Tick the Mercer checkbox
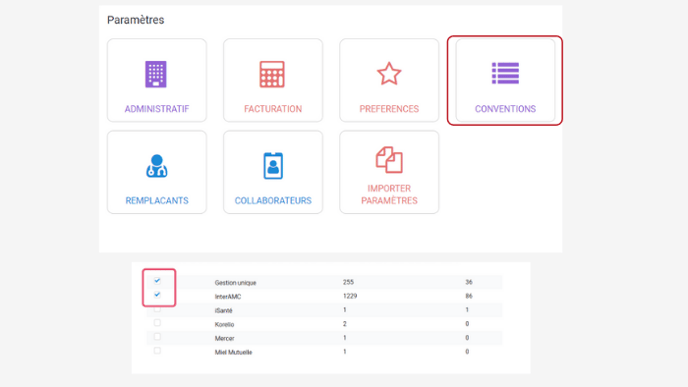 157,337
